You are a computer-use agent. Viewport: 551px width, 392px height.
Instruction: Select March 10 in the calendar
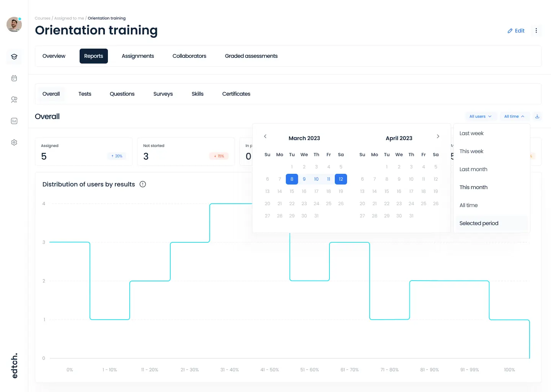pos(316,179)
